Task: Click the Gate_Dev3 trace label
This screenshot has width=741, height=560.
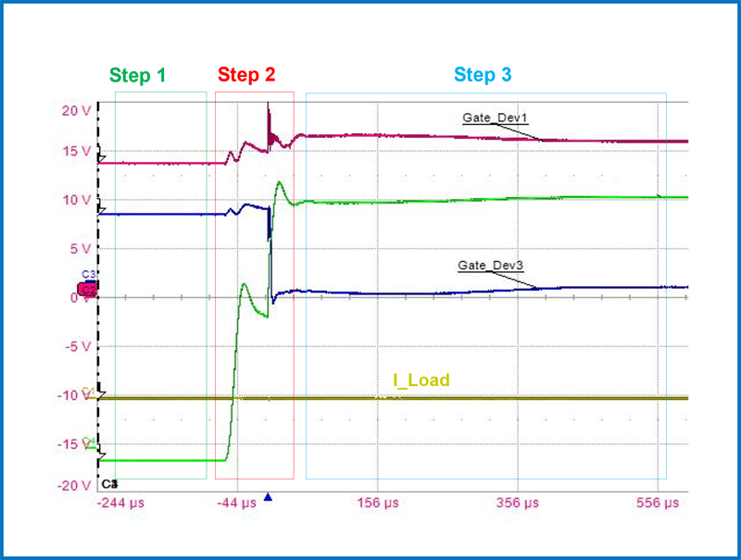Action: (489, 265)
